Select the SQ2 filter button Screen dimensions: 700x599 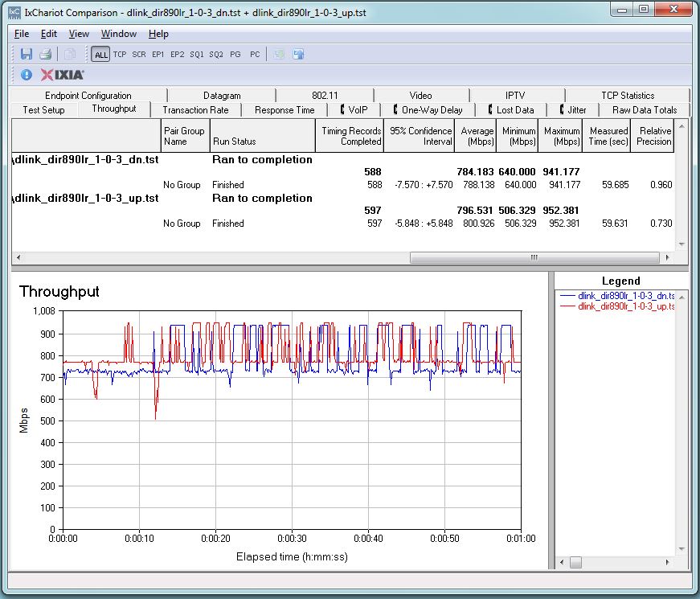(x=216, y=55)
